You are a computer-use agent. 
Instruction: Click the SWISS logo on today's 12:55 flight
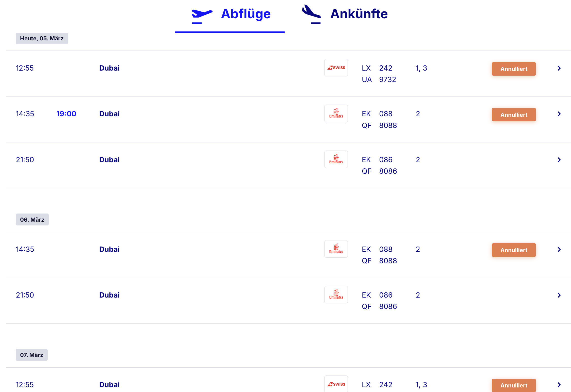336,68
